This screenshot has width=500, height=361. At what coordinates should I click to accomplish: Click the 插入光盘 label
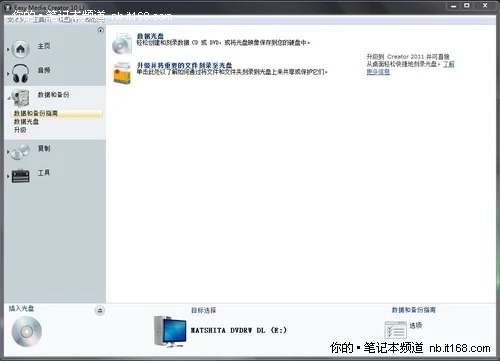point(21,308)
